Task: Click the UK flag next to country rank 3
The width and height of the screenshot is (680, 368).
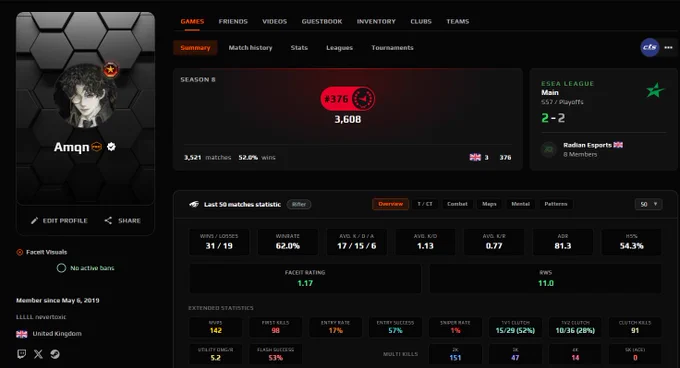Action: click(475, 157)
